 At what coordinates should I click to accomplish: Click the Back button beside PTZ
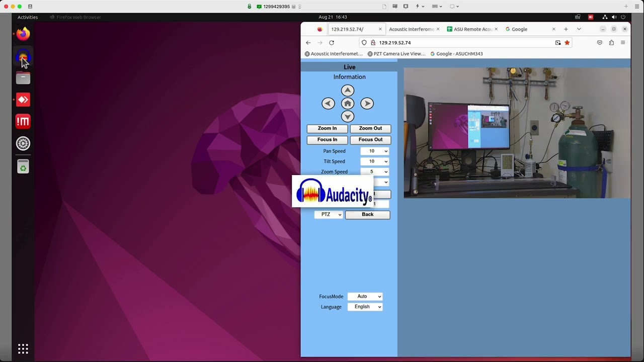point(367,215)
